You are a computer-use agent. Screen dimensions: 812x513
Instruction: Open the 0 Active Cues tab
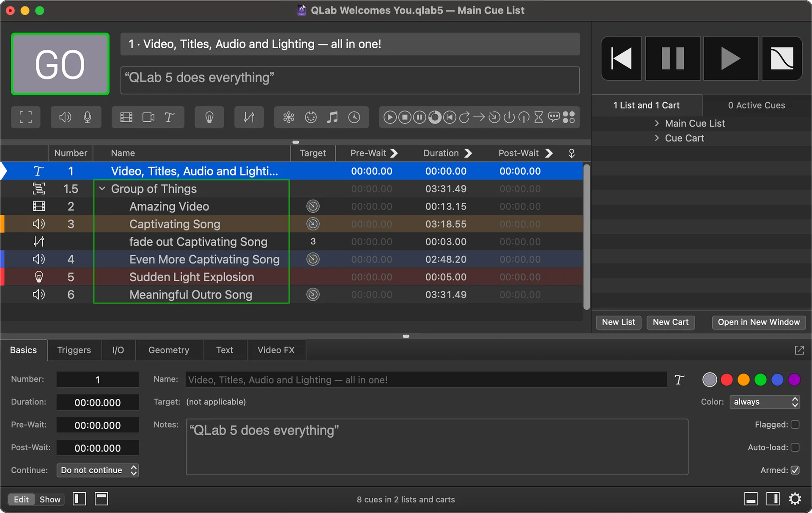756,105
